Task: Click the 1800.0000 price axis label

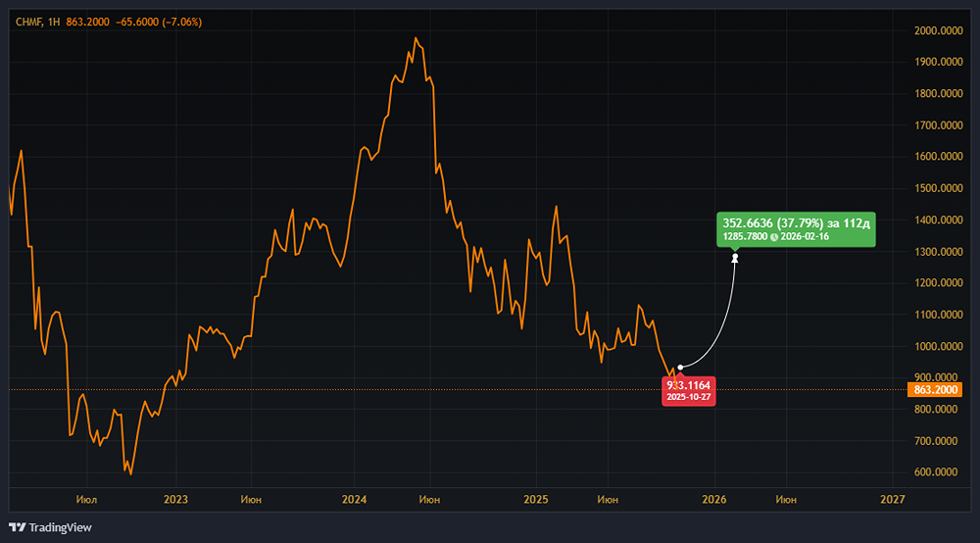Action: (x=938, y=94)
